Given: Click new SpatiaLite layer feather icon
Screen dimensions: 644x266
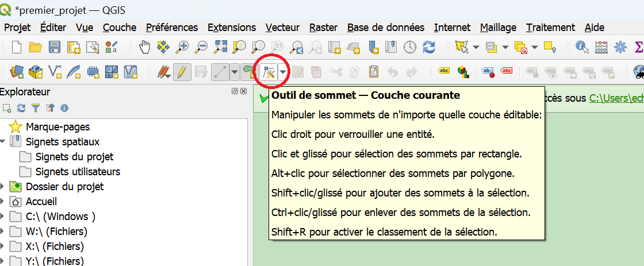Looking at the screenshot, I should 74,72.
